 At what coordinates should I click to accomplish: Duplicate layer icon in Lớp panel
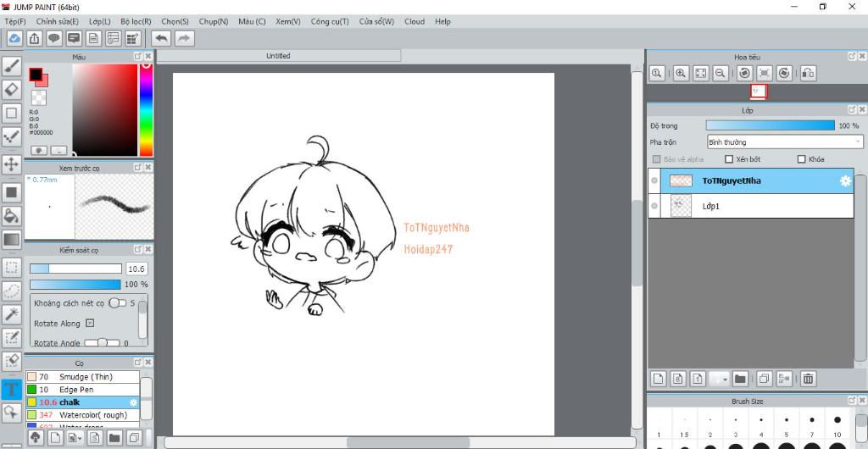[764, 379]
